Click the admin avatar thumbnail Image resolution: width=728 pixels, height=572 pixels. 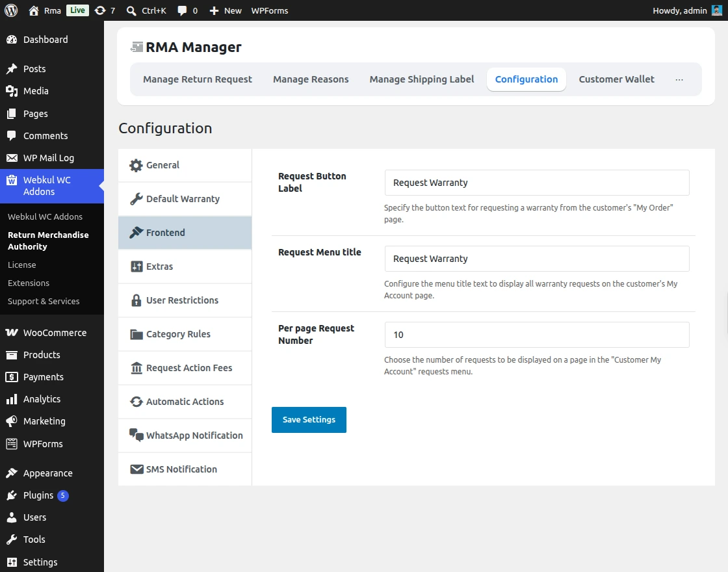tap(716, 10)
